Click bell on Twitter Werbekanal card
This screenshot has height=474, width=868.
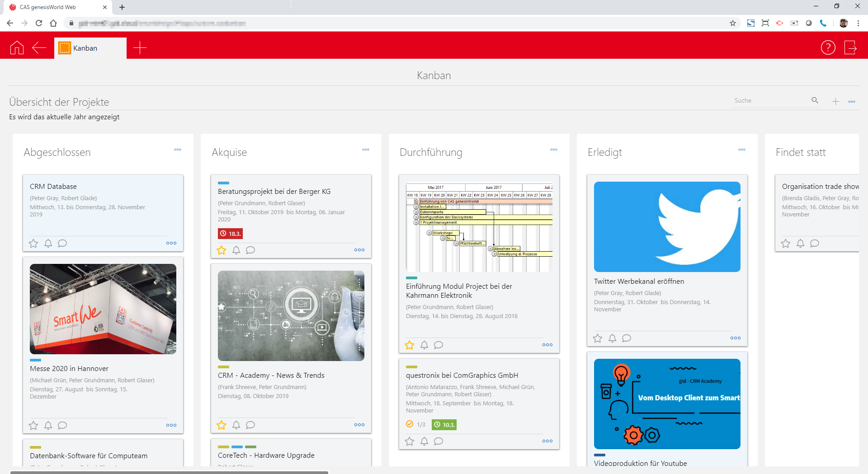[612, 338]
